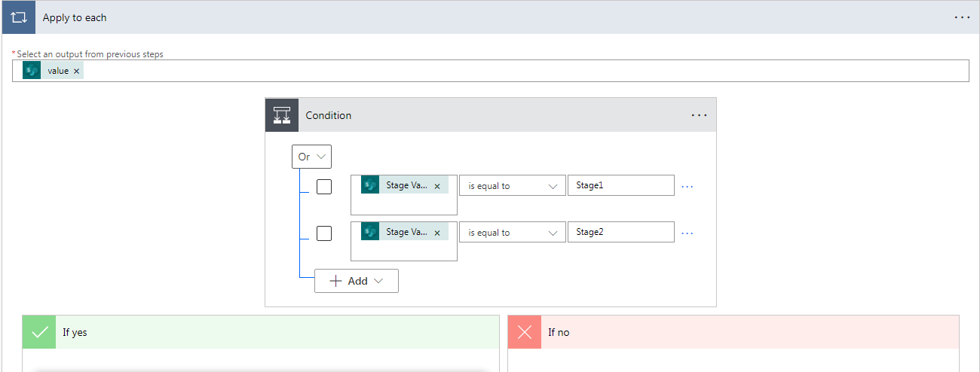The width and height of the screenshot is (980, 372).
Task: Click the Stage2 value input field
Action: click(621, 232)
